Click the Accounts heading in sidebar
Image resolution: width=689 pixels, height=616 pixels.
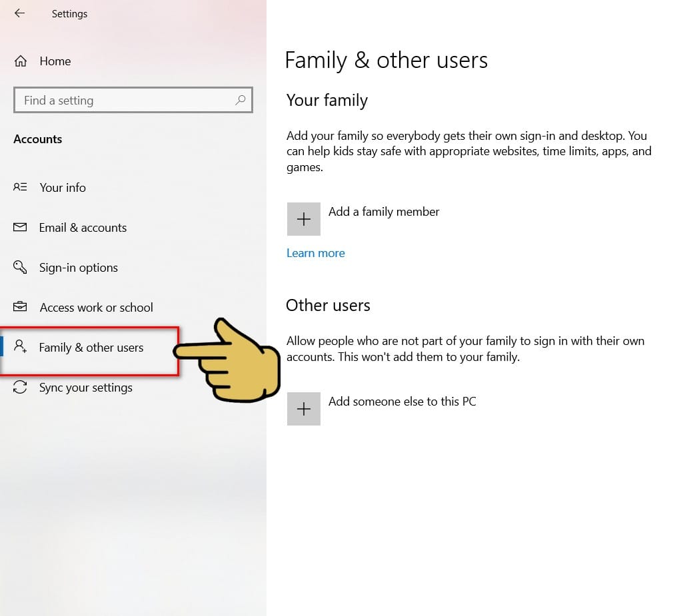click(x=38, y=139)
